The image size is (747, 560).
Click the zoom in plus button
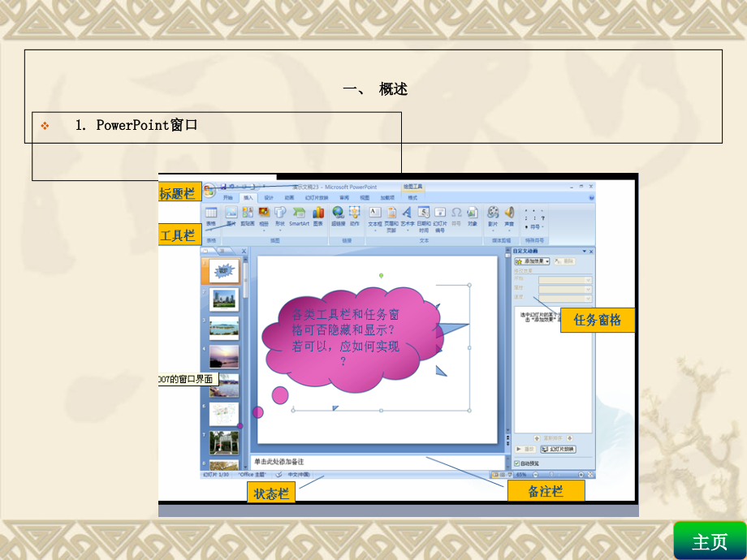pyautogui.click(x=581, y=475)
